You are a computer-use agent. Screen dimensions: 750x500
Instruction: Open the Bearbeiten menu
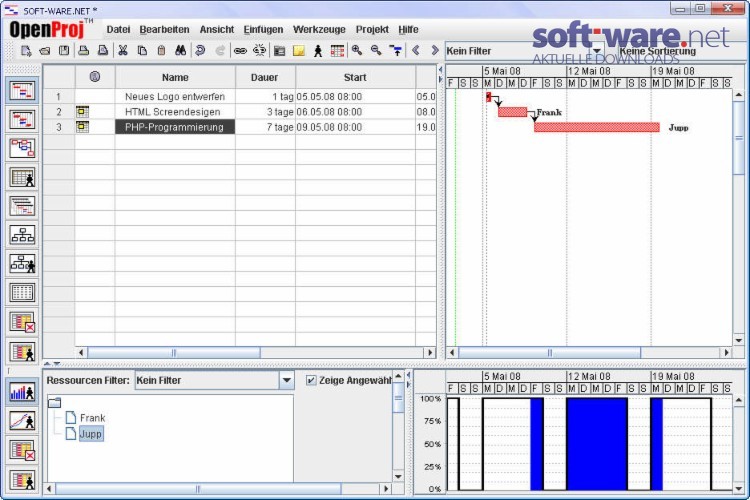coord(164,30)
